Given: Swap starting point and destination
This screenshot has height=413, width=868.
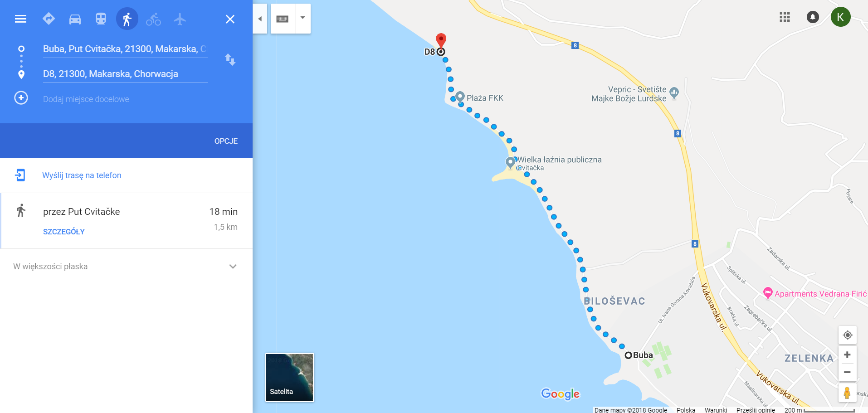Looking at the screenshot, I should [x=230, y=59].
